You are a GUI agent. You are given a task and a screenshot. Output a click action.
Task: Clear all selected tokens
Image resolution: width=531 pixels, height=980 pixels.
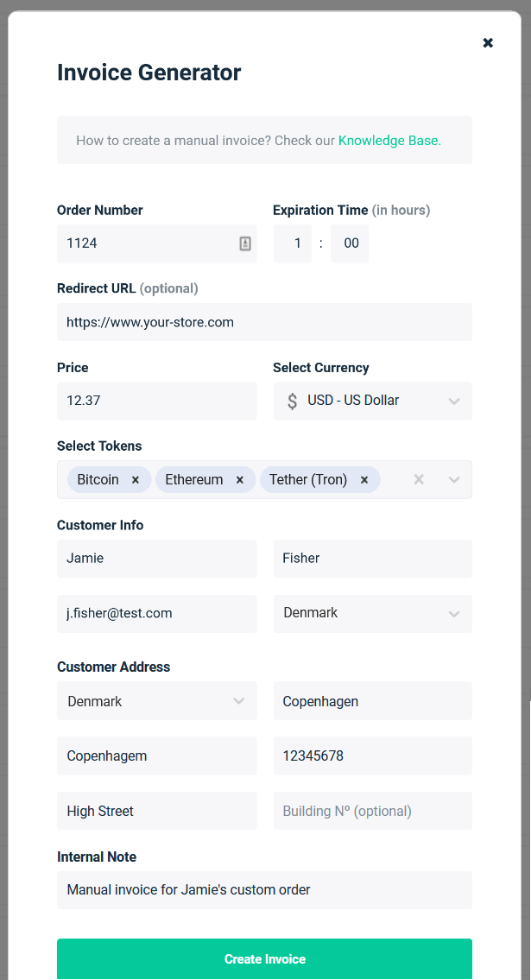(x=419, y=480)
